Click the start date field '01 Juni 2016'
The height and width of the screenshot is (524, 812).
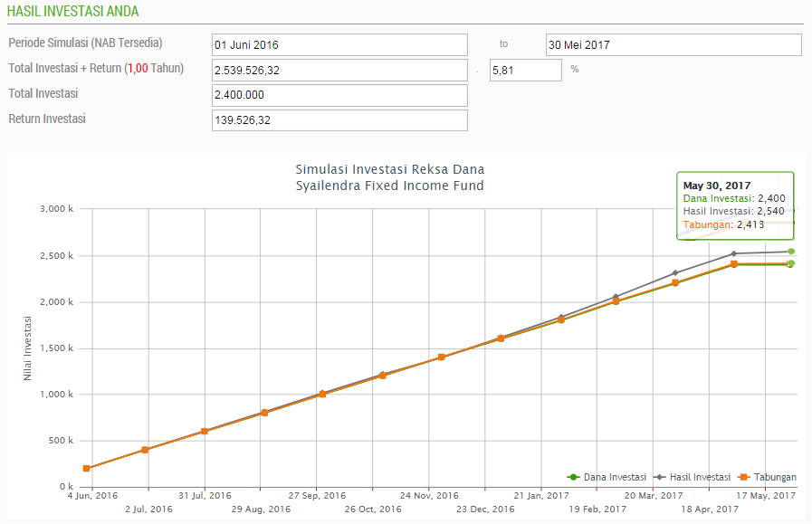(x=339, y=45)
